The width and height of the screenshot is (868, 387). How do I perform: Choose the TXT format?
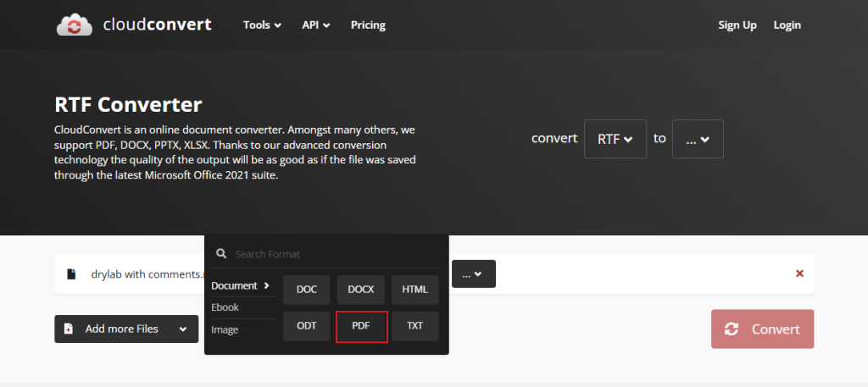[x=415, y=326]
